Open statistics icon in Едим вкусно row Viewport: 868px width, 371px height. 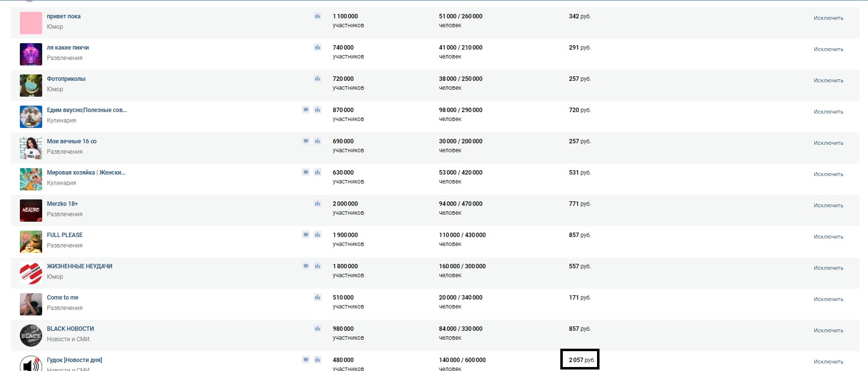[x=318, y=110]
